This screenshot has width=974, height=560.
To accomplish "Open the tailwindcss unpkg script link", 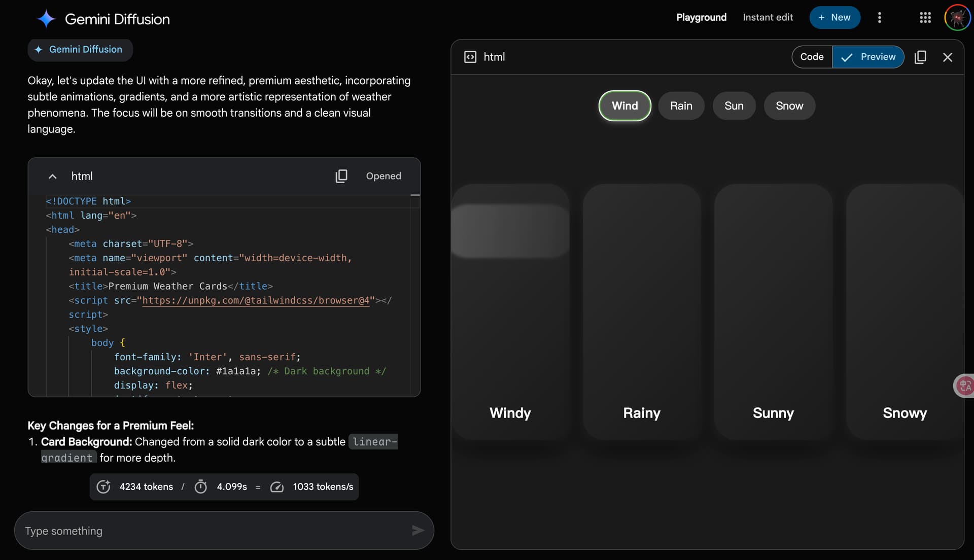I will click(x=256, y=300).
